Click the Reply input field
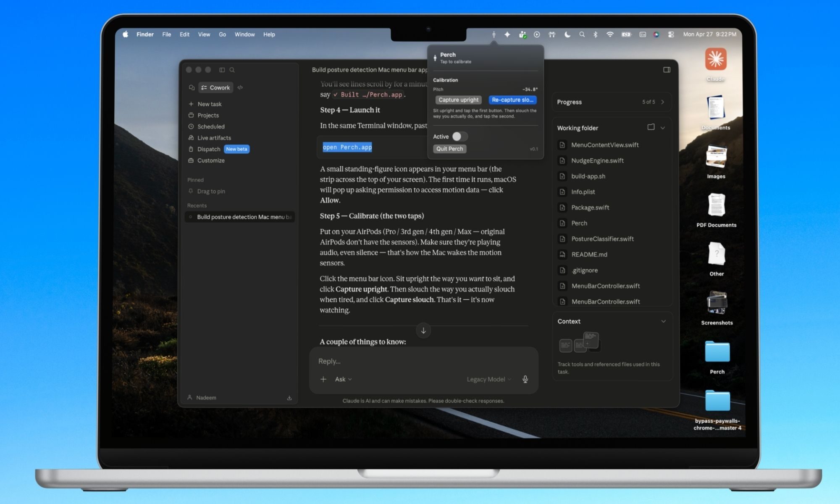The height and width of the screenshot is (504, 840). (423, 361)
